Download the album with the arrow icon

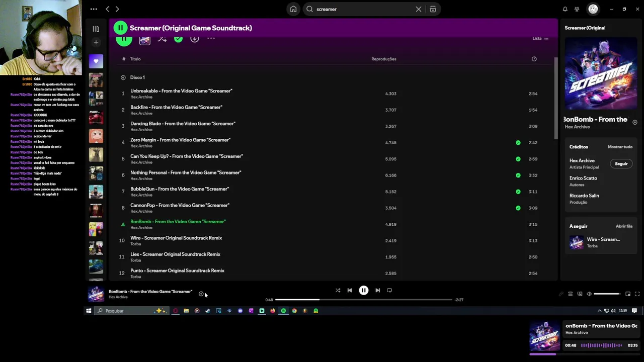[195, 39]
